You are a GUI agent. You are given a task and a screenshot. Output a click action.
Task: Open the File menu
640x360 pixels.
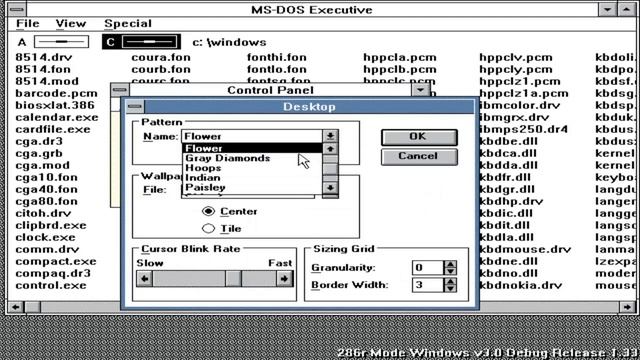click(28, 24)
